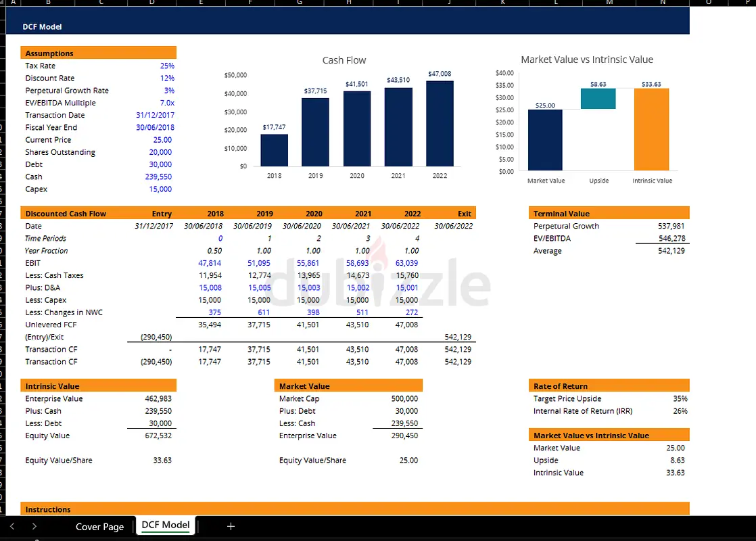Switch to the Cover Page tab

pyautogui.click(x=99, y=527)
